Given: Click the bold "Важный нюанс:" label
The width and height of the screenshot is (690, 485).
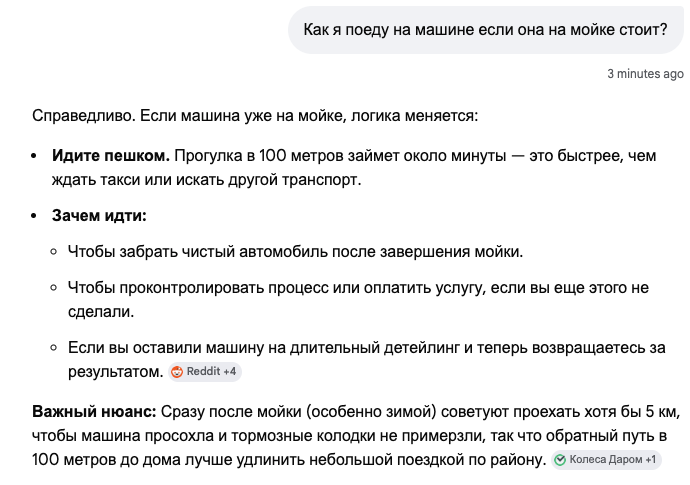Looking at the screenshot, I should point(94,412).
